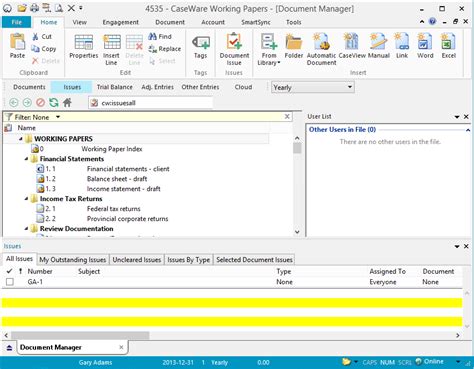Click the Trial Balance button
This screenshot has height=369, width=474.
pyautogui.click(x=114, y=87)
